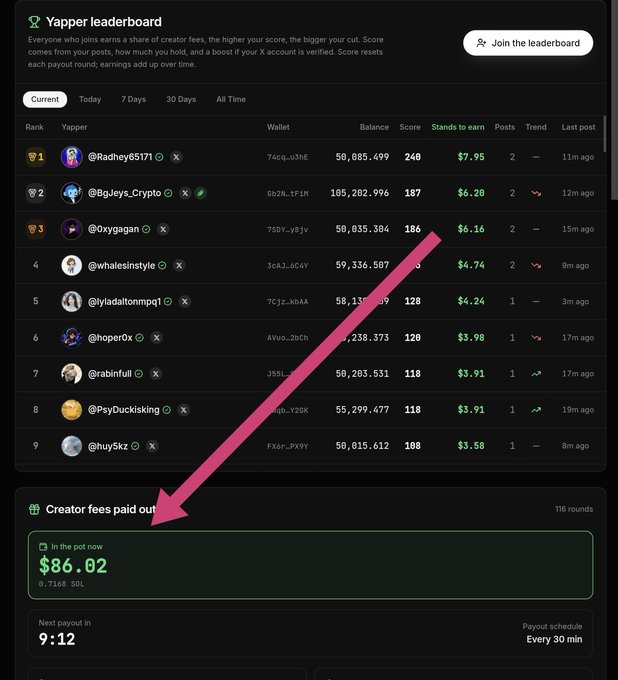Click the Score column header

point(410,127)
